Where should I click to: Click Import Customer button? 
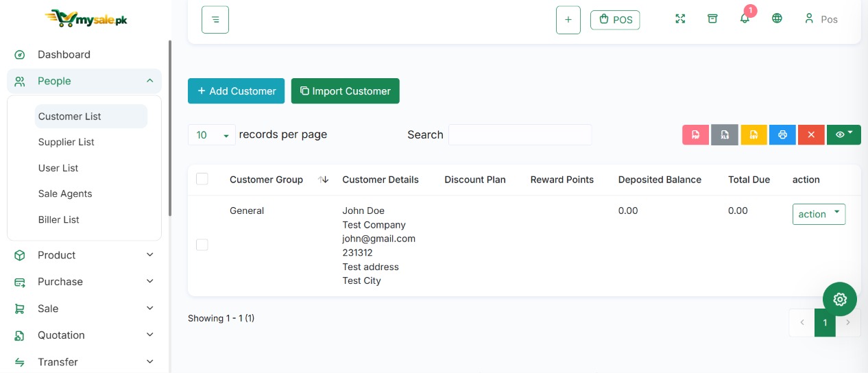(345, 91)
